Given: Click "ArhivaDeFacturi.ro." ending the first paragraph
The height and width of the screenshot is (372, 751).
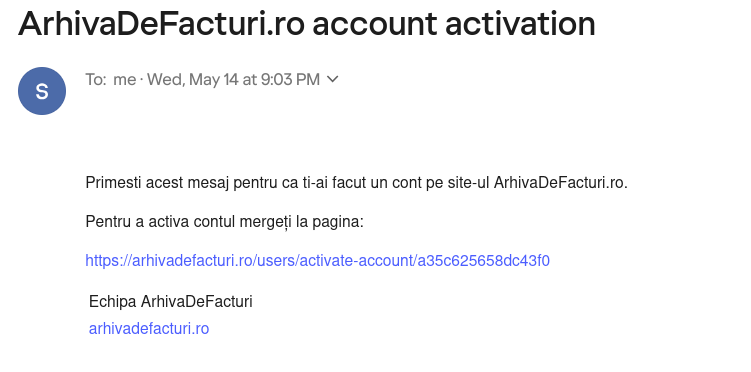Looking at the screenshot, I should [560, 183].
